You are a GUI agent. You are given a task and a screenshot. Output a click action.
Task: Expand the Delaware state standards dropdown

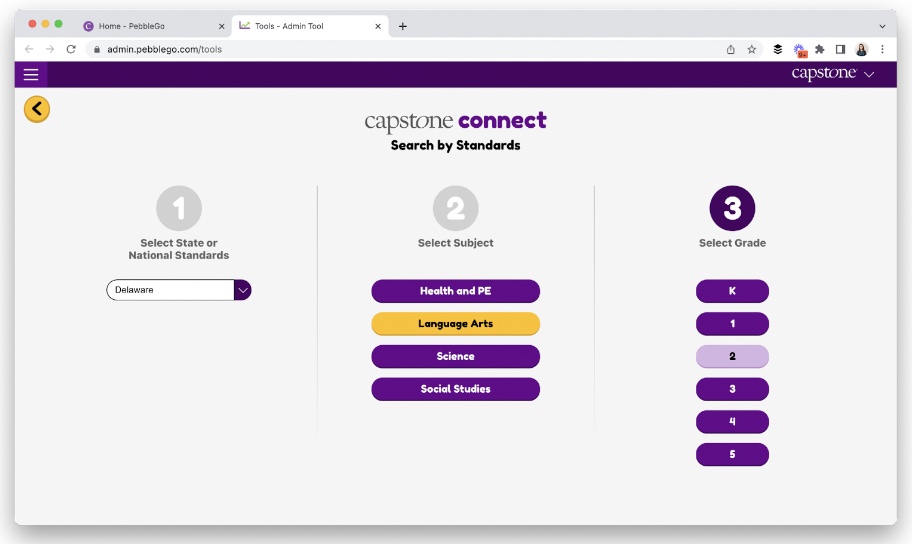click(x=242, y=290)
